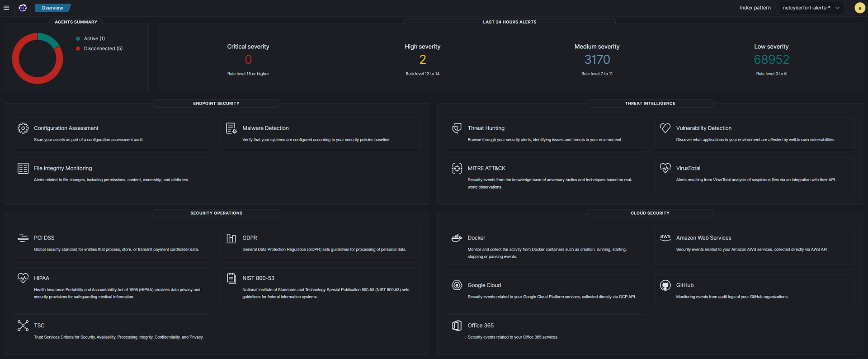The height and width of the screenshot is (359, 868).
Task: Open the Vulnerability Detection card
Action: click(x=703, y=128)
